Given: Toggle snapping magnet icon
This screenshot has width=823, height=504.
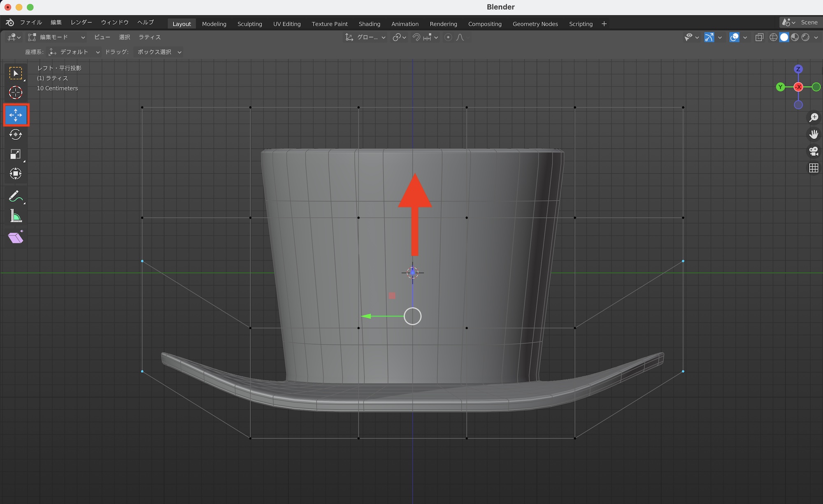Looking at the screenshot, I should tap(416, 37).
